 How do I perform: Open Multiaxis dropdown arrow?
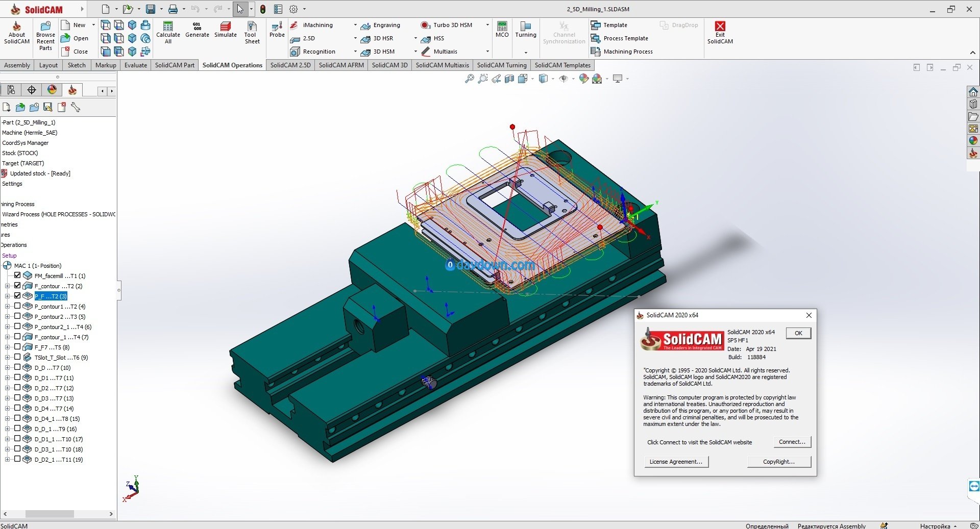pyautogui.click(x=487, y=52)
